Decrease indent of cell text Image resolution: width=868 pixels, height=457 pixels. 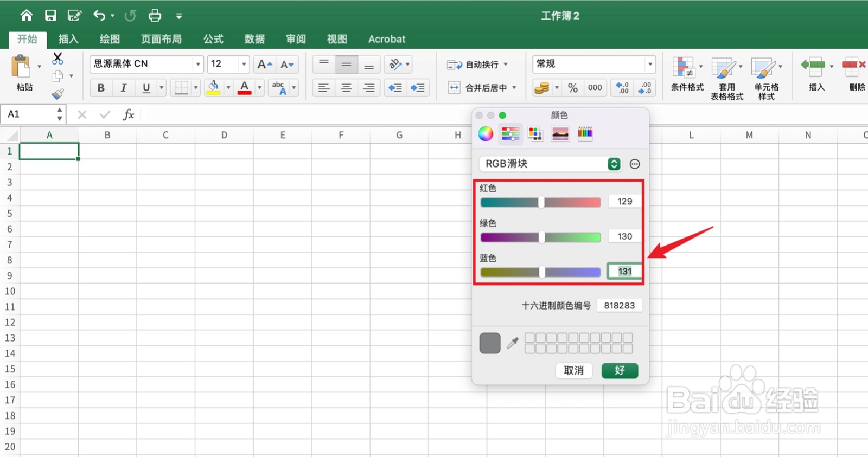(395, 88)
